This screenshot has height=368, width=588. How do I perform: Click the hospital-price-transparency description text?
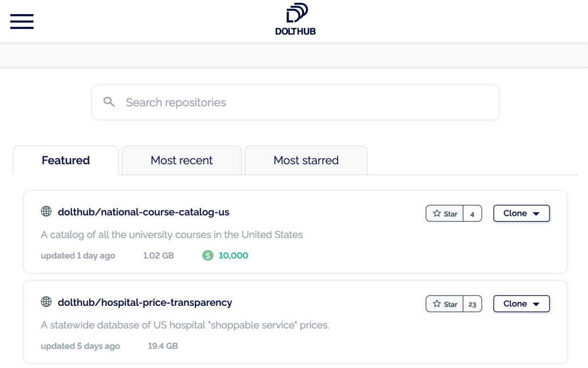click(185, 325)
